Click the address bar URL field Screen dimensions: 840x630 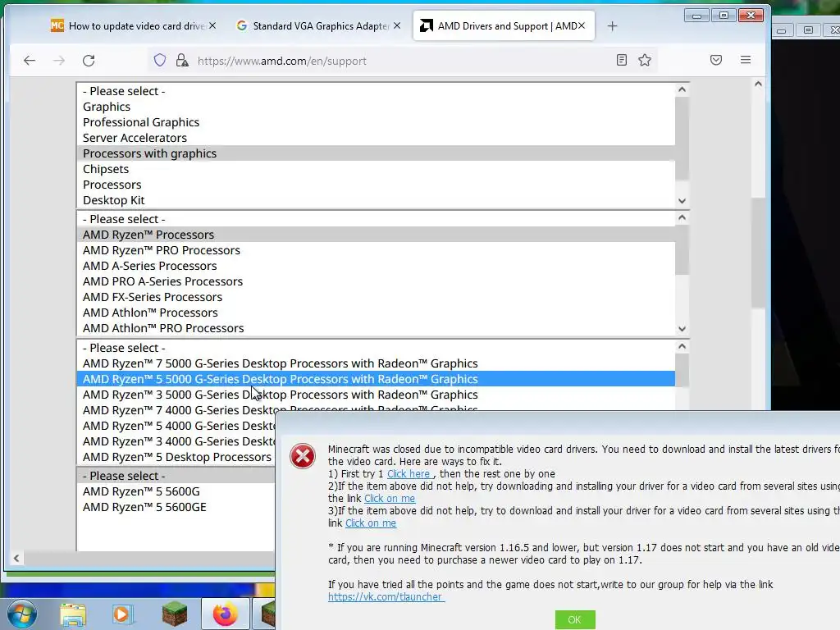[402, 61]
